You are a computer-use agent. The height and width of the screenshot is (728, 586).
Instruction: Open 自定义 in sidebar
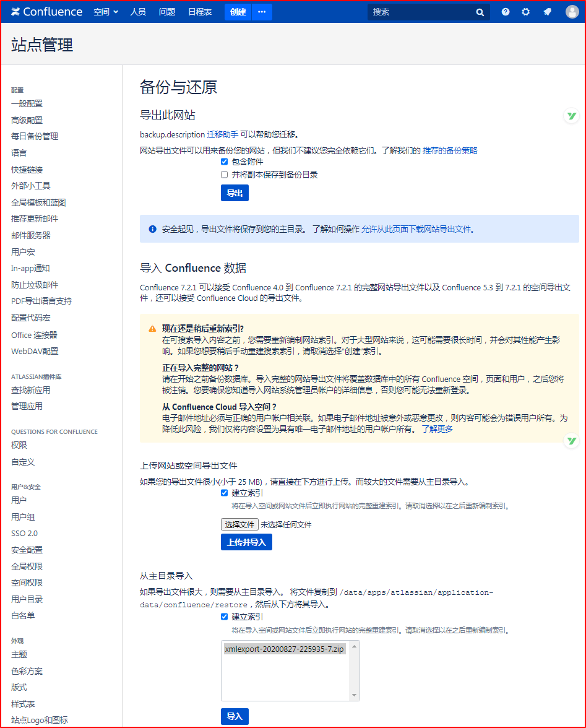click(23, 462)
